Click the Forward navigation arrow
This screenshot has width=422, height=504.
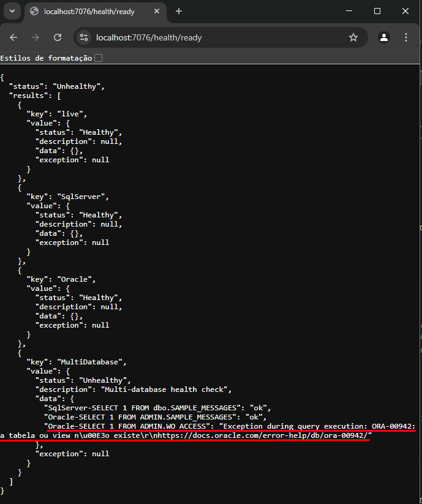36,37
